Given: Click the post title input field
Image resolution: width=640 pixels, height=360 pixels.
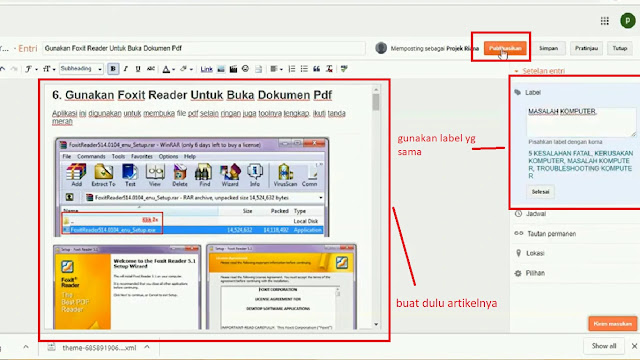Looking at the screenshot, I should point(204,48).
